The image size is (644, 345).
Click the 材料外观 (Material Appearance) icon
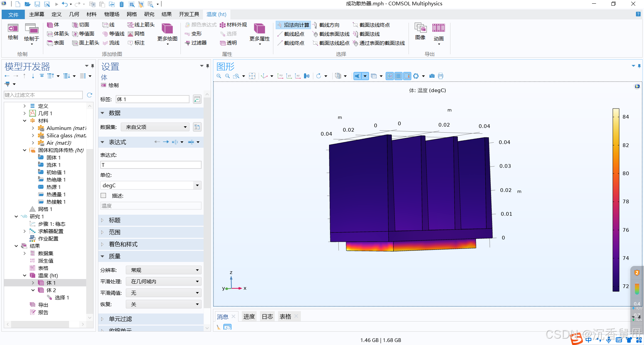[x=233, y=25]
